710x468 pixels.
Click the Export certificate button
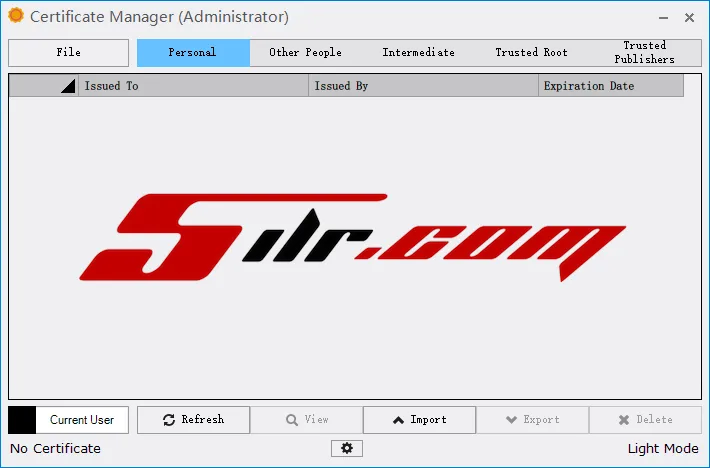(532, 420)
